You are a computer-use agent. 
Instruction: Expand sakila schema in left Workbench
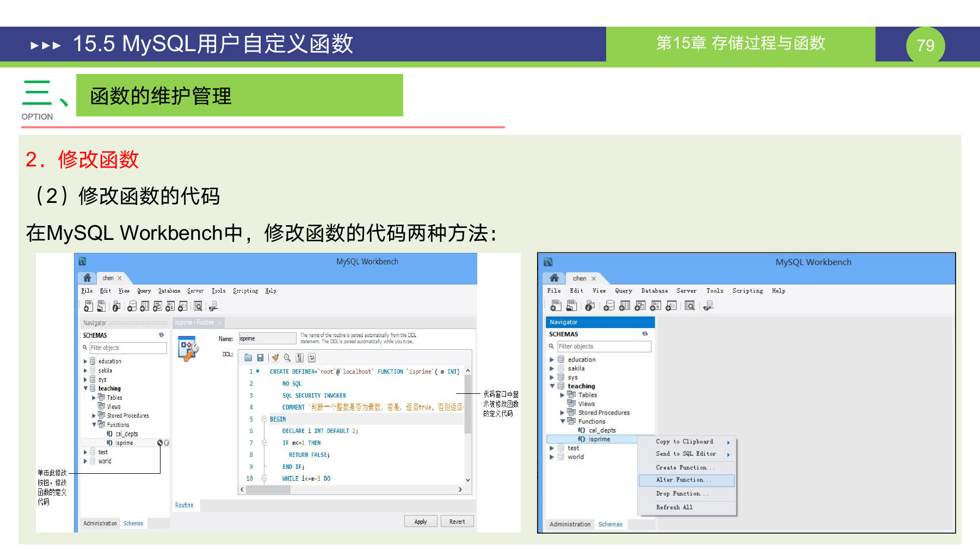[x=85, y=370]
